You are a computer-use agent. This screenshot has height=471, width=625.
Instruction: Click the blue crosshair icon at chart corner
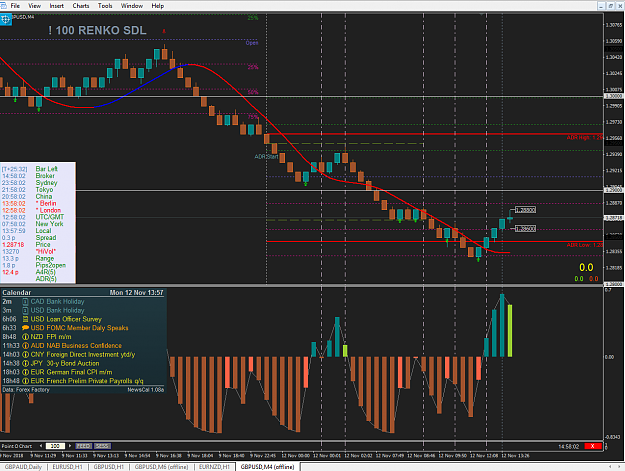[6, 19]
